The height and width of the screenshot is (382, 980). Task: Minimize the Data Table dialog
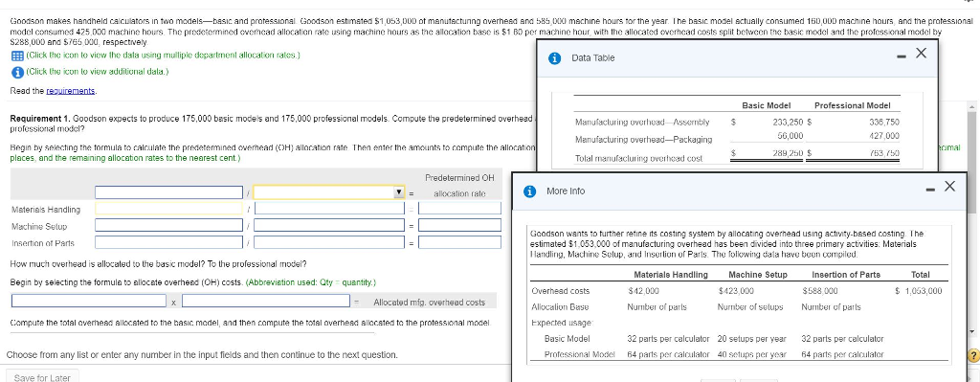(902, 56)
